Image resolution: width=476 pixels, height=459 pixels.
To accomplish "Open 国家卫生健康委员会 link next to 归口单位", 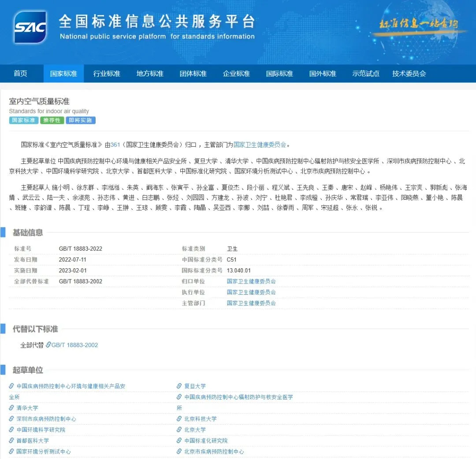I will [251, 281].
